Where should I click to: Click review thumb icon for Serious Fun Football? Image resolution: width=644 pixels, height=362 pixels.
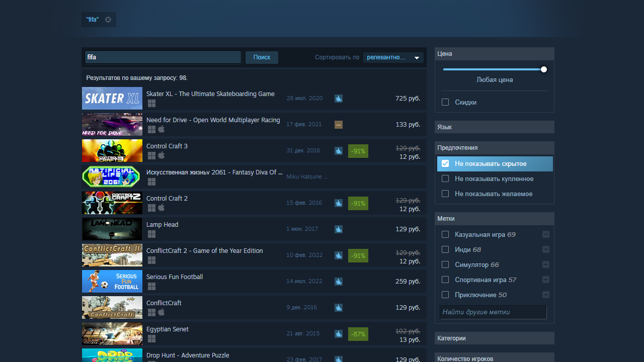click(339, 282)
